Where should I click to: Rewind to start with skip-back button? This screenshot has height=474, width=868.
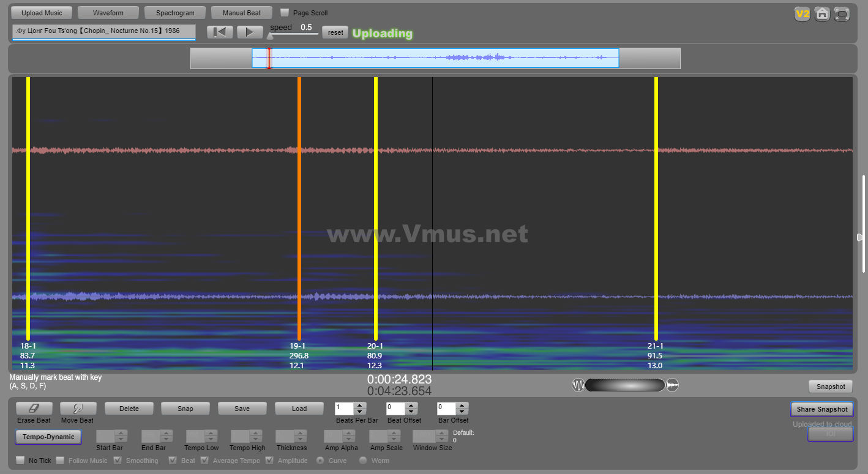[220, 32]
